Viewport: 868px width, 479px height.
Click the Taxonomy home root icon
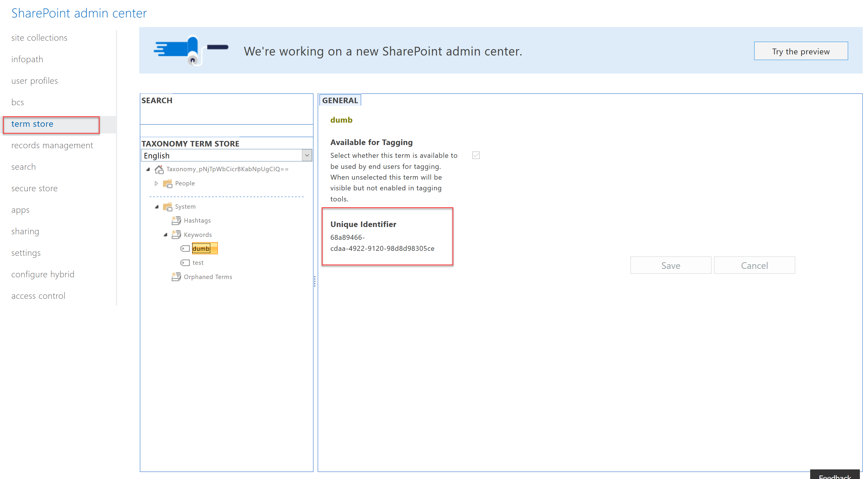159,169
